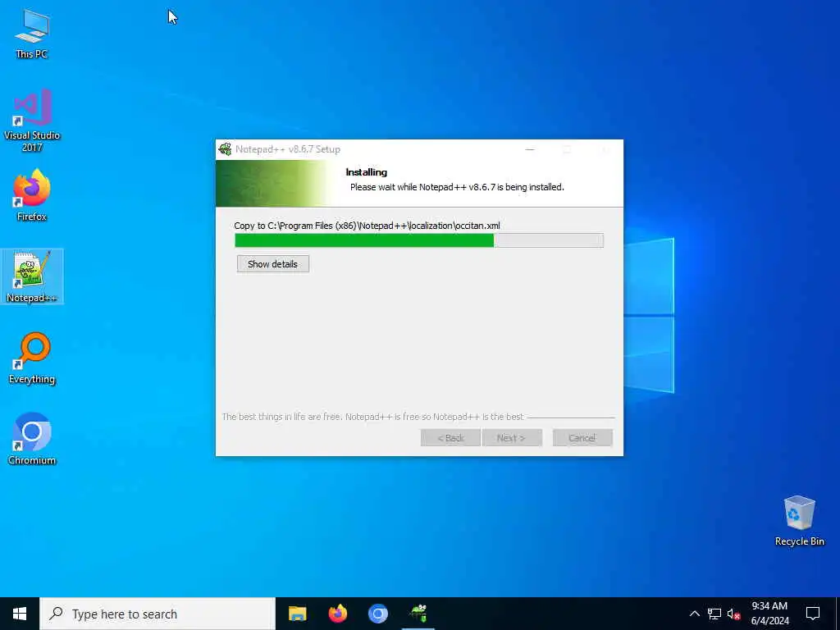Select the Visual Studio 2017 desktop shortcut
840x630 pixels.
32,121
